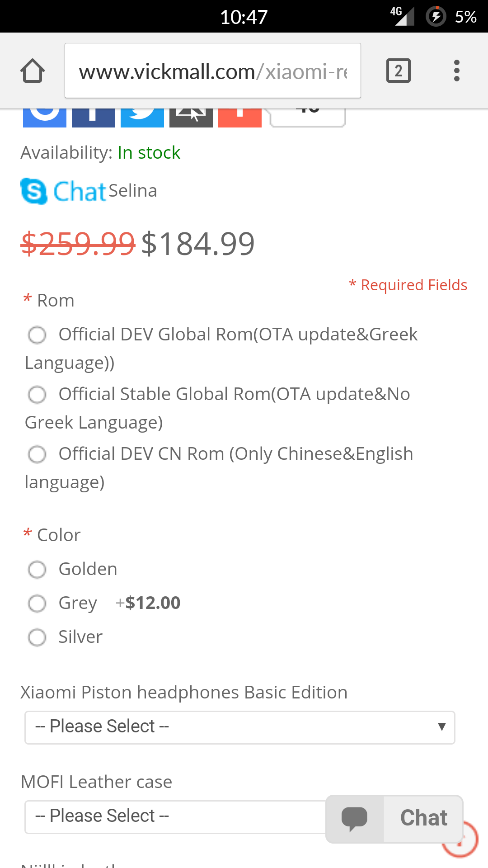The image size is (488, 868).
Task: Tap the browser home icon
Action: (33, 71)
